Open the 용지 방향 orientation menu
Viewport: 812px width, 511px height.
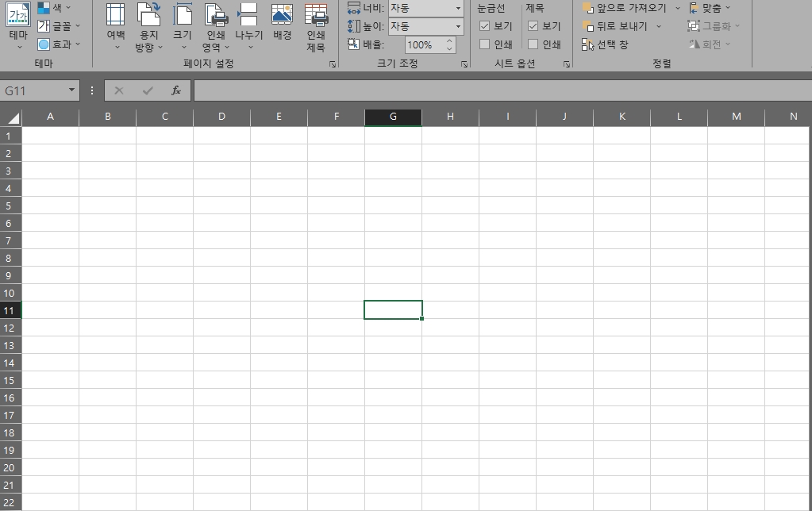point(148,26)
